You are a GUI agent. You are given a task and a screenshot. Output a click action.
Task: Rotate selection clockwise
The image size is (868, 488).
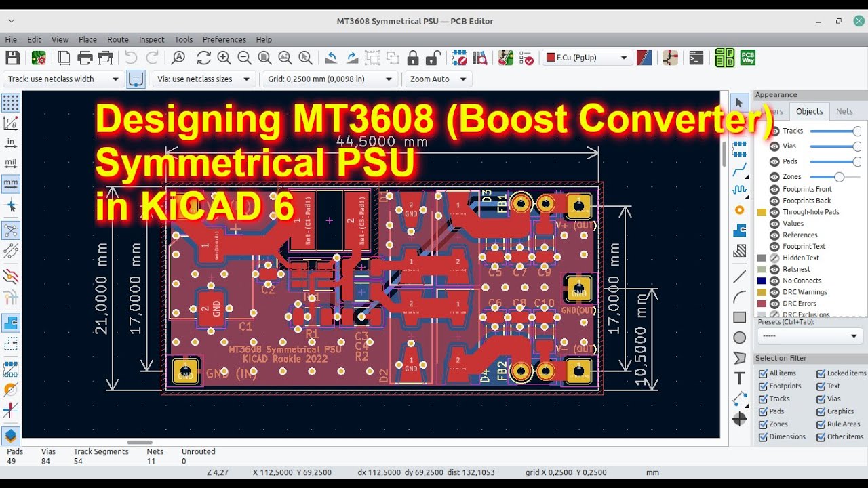pos(352,58)
